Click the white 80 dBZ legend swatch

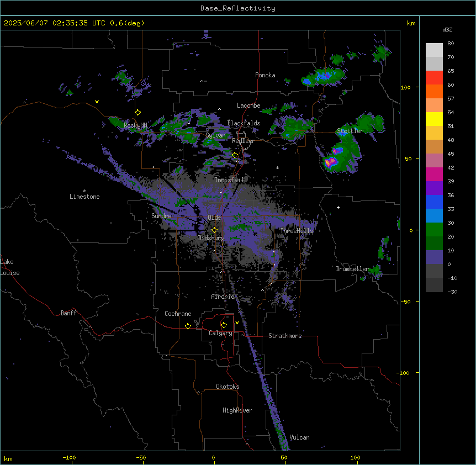point(434,50)
